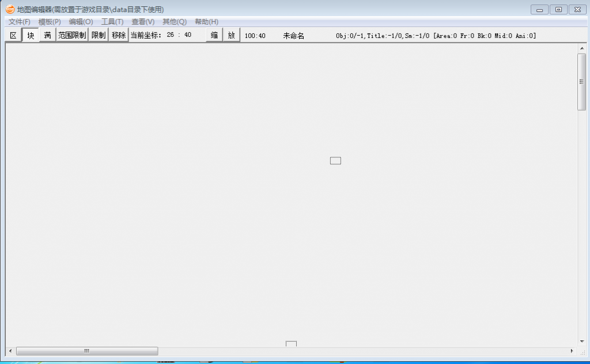
Task: Open the 帮助(H) help menu
Action: [x=206, y=22]
